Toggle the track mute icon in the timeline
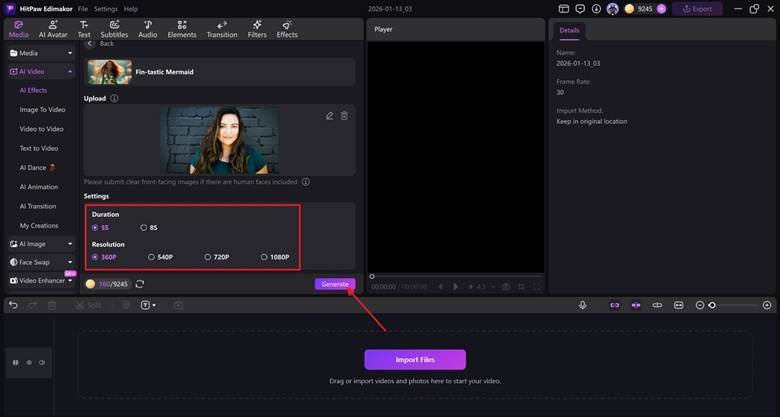The image size is (780, 417). coord(42,363)
